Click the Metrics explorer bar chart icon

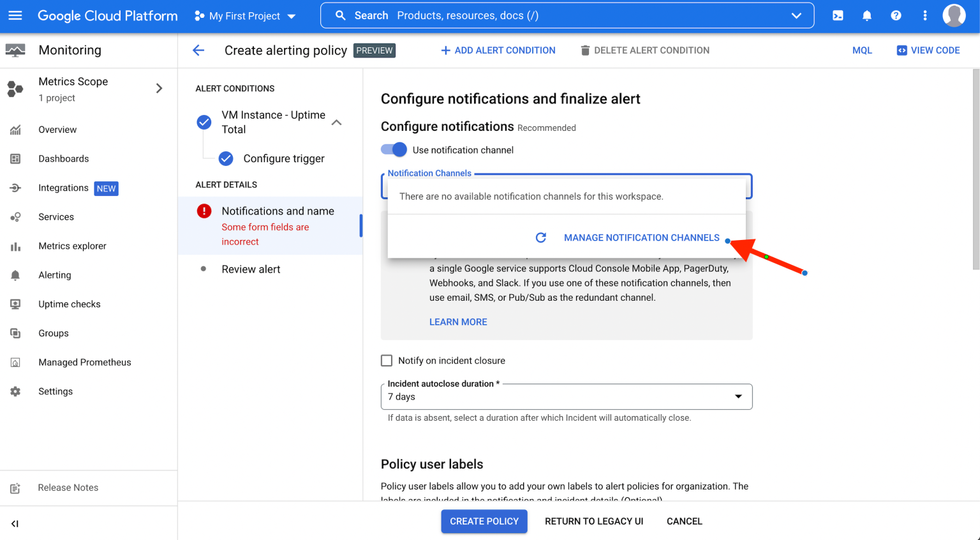click(15, 246)
